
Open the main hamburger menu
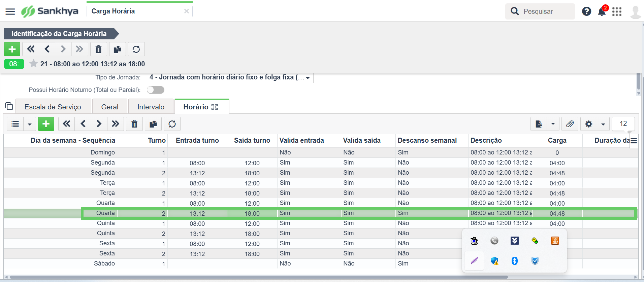[x=10, y=11]
